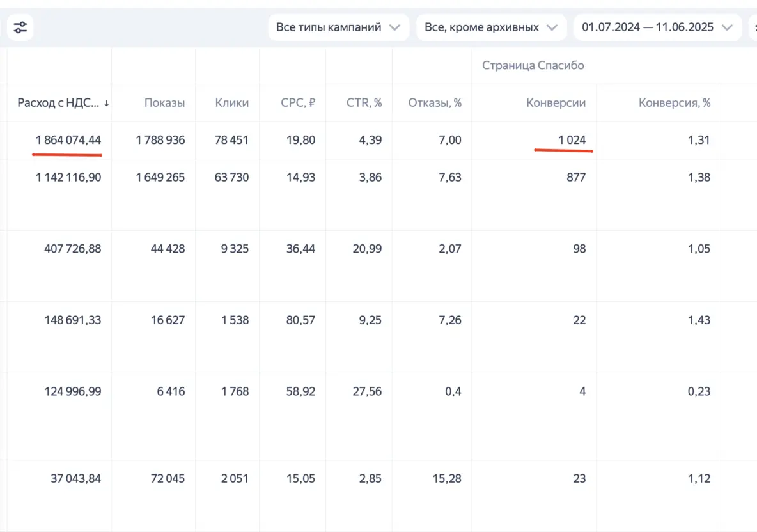Sort by the CPC, ₽ column header
The height and width of the screenshot is (532, 757).
click(298, 103)
